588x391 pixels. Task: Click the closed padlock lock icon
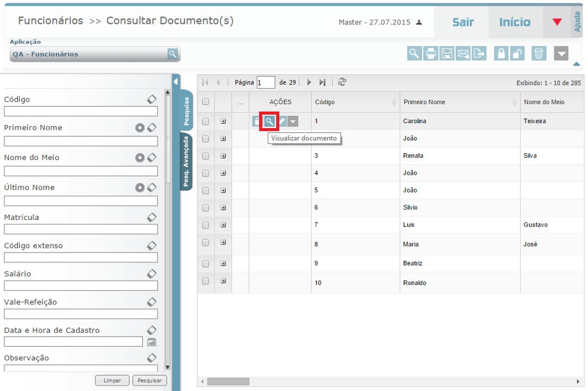[x=502, y=53]
